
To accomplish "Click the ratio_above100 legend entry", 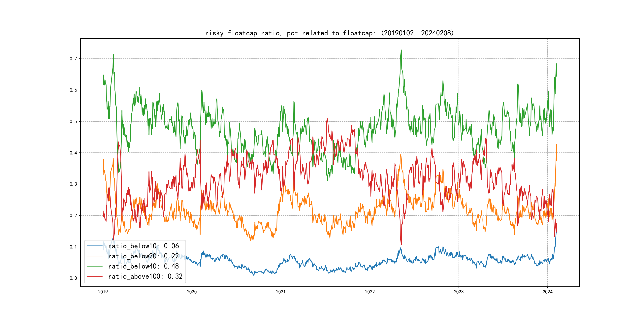I will point(145,276).
